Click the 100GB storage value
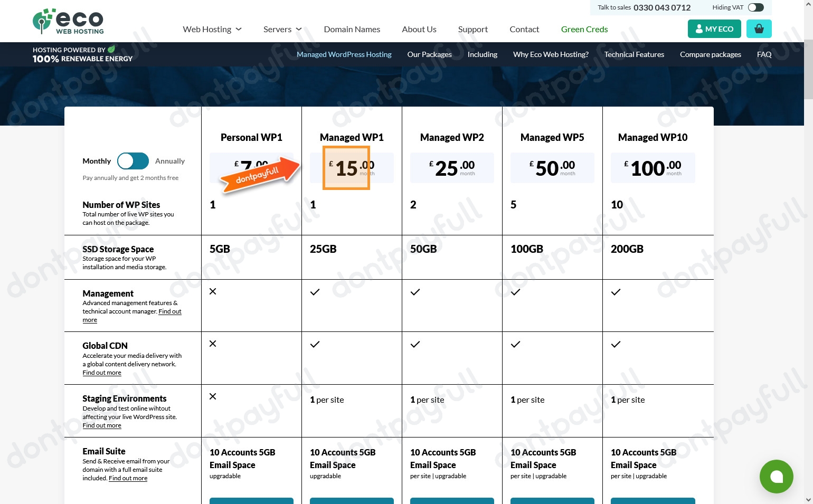Image resolution: width=813 pixels, height=504 pixels. click(x=527, y=249)
